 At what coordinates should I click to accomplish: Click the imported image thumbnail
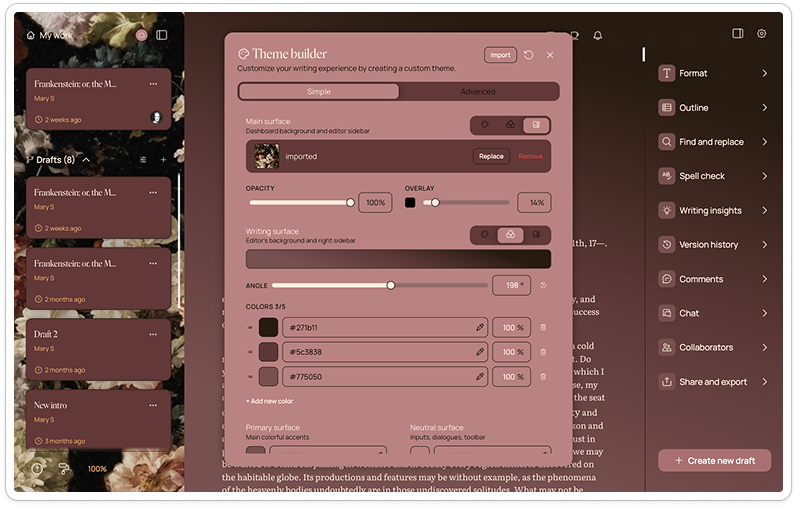pos(267,156)
